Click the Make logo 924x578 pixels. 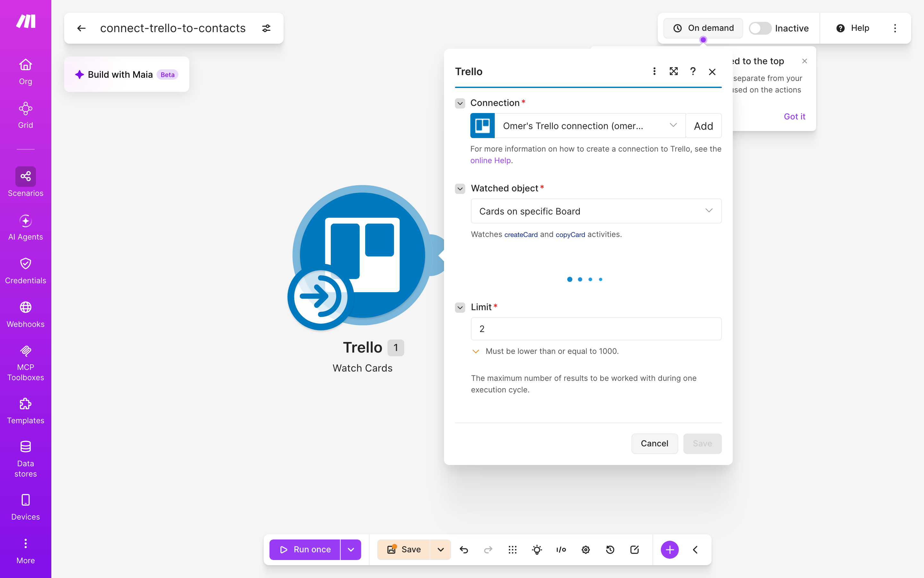[26, 21]
